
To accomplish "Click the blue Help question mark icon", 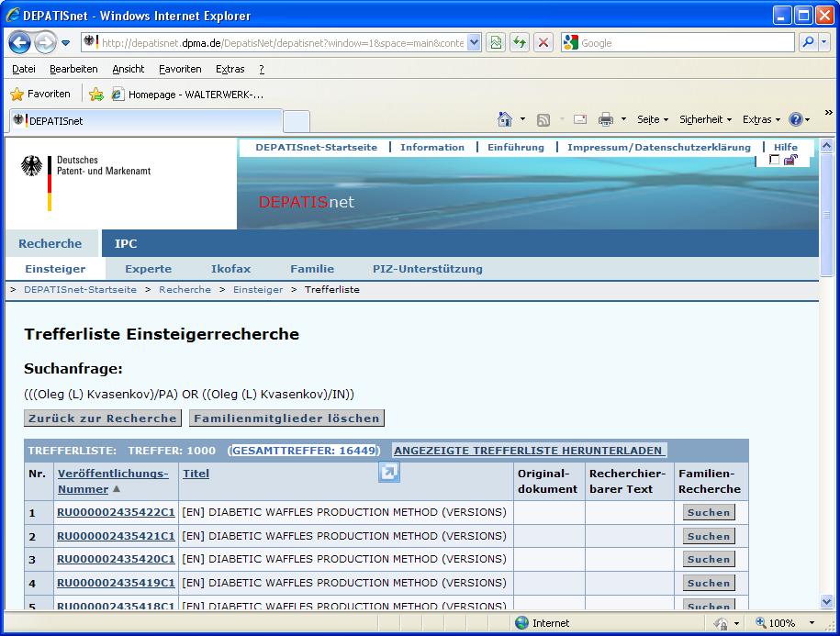I will click(x=796, y=119).
